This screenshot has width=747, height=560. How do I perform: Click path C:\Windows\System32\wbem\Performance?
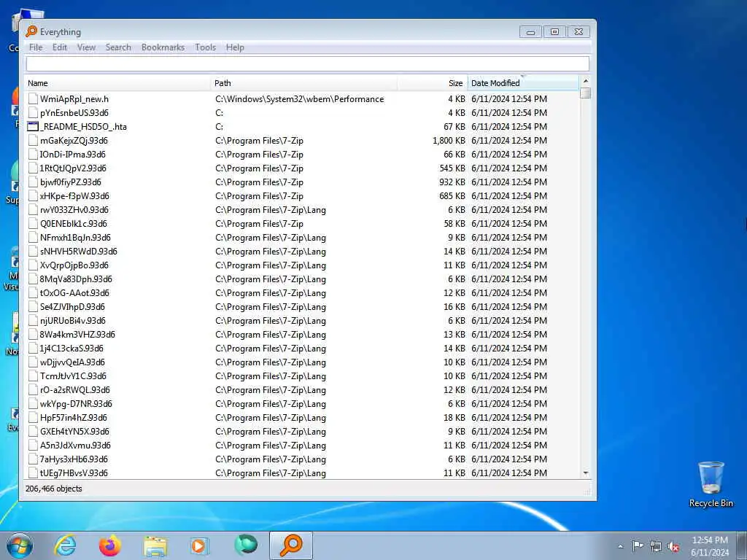[300, 99]
